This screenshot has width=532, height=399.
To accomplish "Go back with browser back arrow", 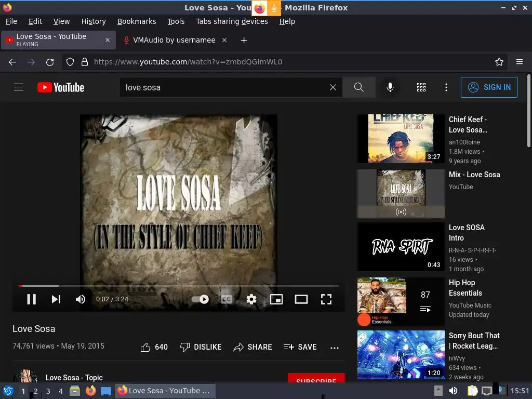I will click(12, 62).
